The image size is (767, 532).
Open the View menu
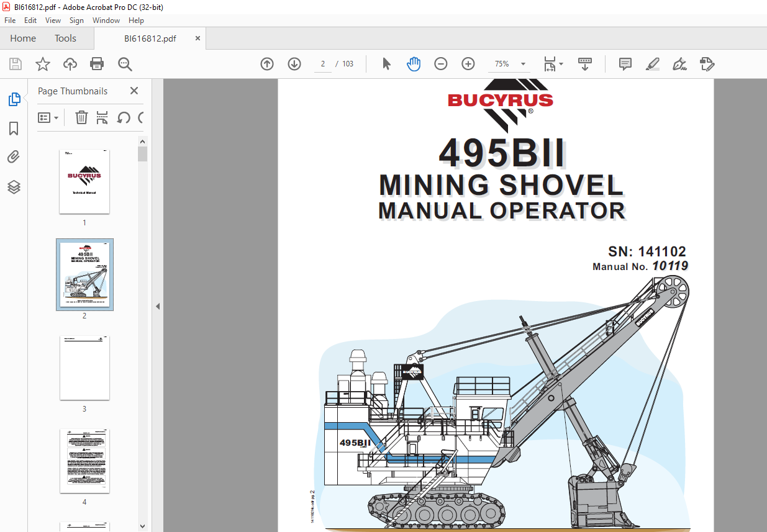pos(53,20)
